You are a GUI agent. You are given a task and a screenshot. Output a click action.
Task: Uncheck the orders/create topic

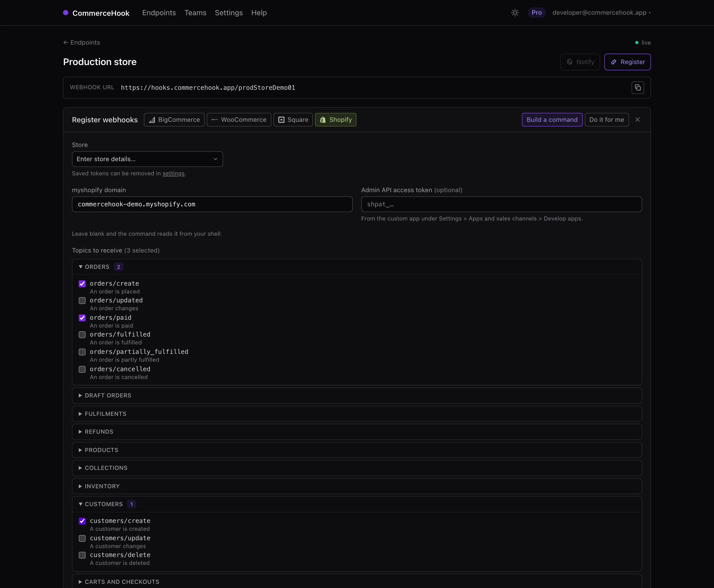82,284
